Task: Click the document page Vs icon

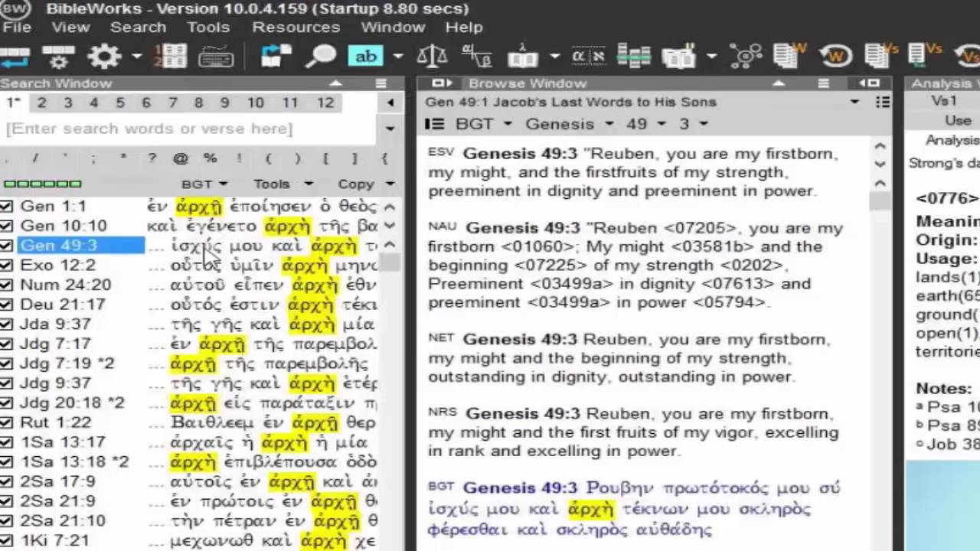Action: [880, 56]
